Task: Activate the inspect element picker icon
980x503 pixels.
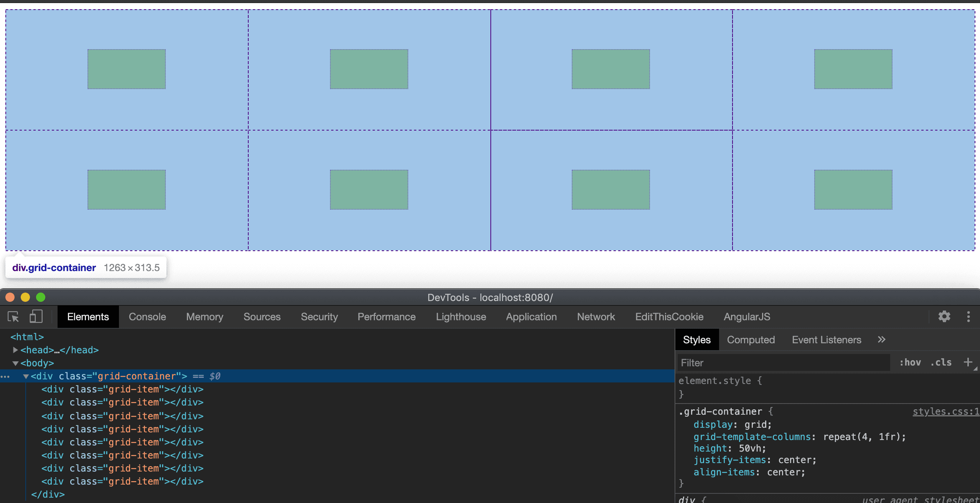Action: [13, 317]
